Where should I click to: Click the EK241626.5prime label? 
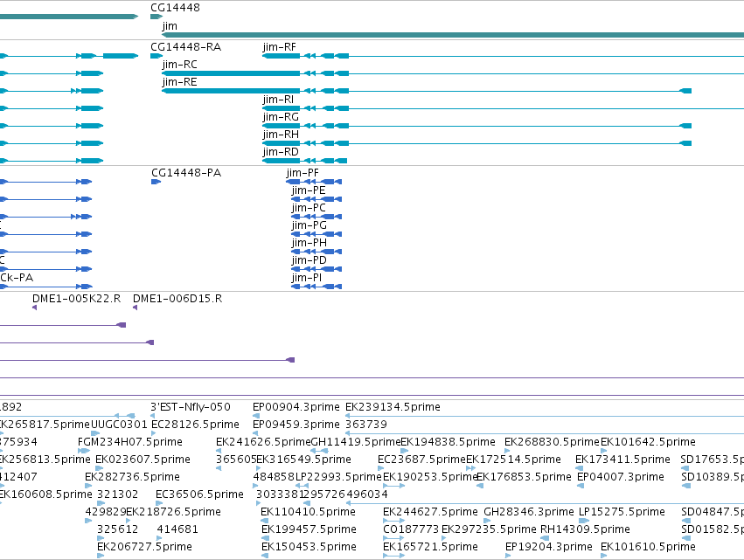point(263,442)
